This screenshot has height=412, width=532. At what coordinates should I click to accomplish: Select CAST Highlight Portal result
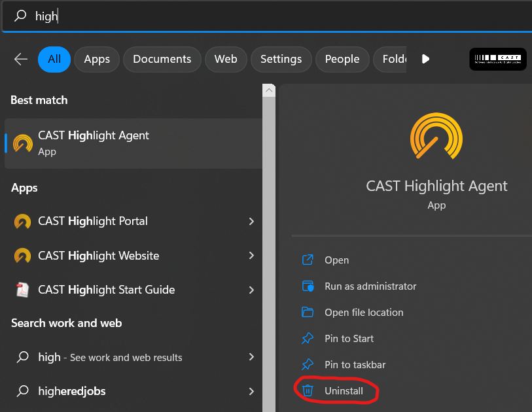tap(133, 222)
